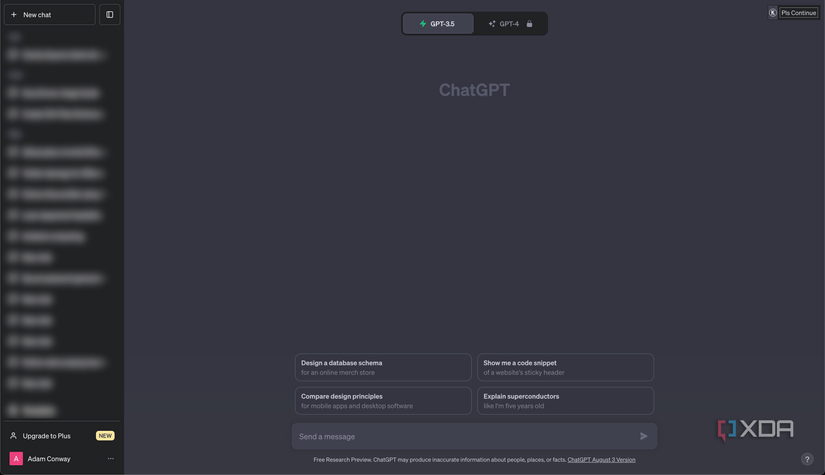This screenshot has width=825, height=475.
Task: Click the NEW badge next to Upgrade
Action: tap(105, 436)
